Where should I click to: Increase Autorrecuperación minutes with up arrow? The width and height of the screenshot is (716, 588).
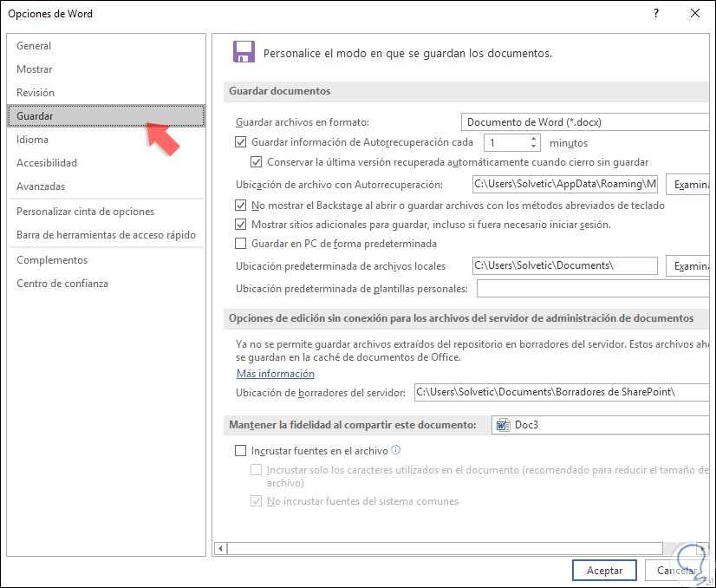[x=533, y=139]
